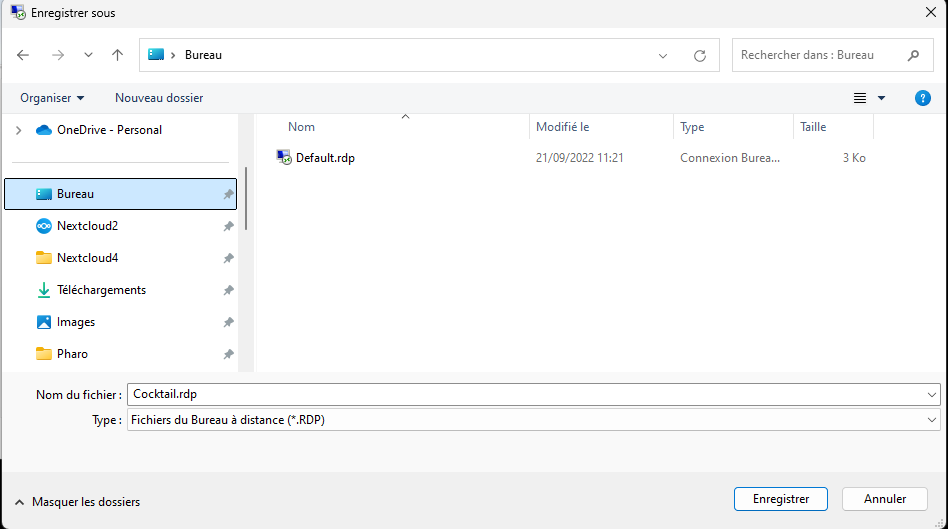Refresh the Bureau folder view
The height and width of the screenshot is (529, 948).
(700, 56)
